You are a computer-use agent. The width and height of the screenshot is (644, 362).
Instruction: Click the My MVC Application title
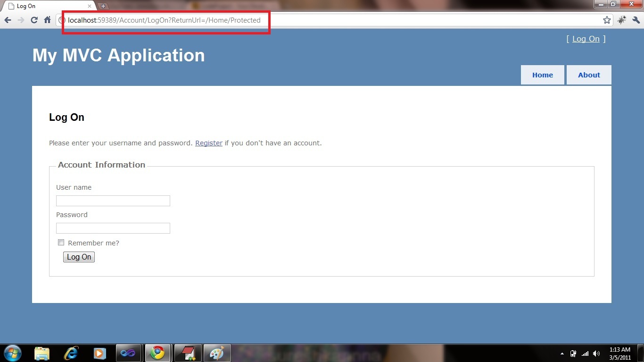click(118, 55)
